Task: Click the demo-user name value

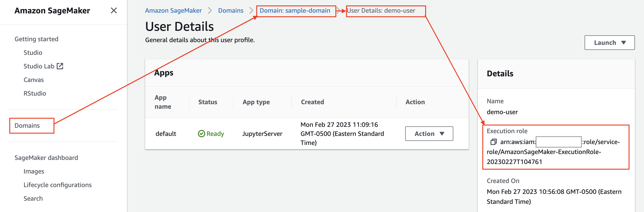Action: point(502,112)
